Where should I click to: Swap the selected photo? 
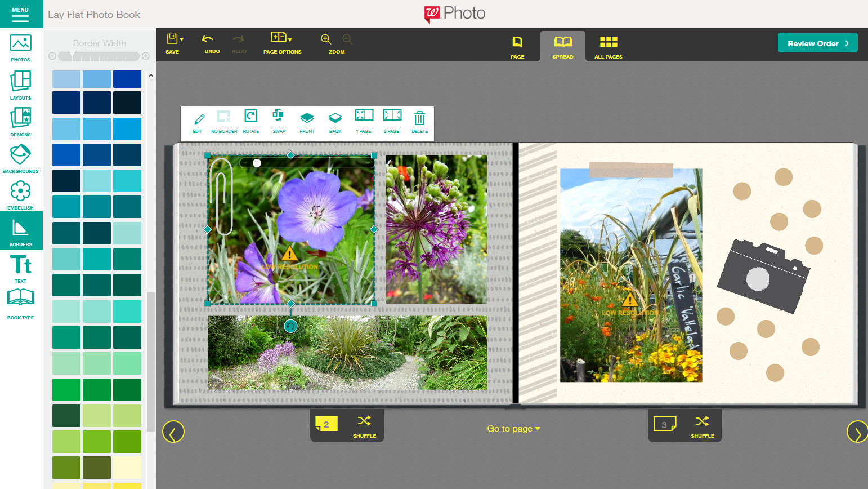click(279, 122)
